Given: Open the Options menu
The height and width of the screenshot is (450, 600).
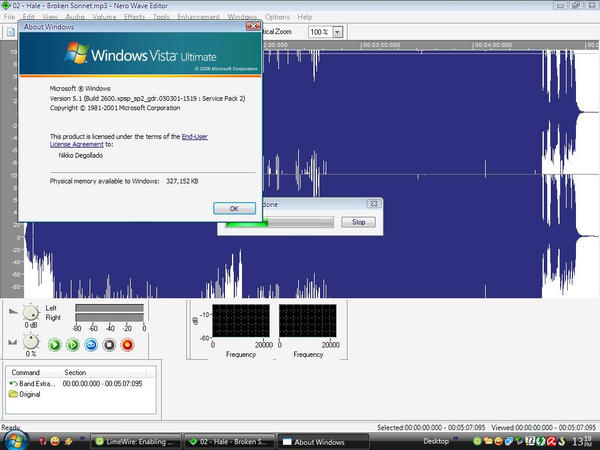Looking at the screenshot, I should point(277,17).
